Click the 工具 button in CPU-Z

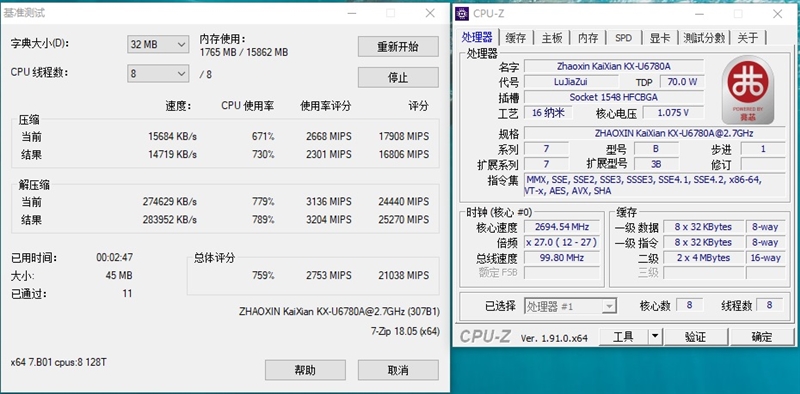tap(623, 337)
